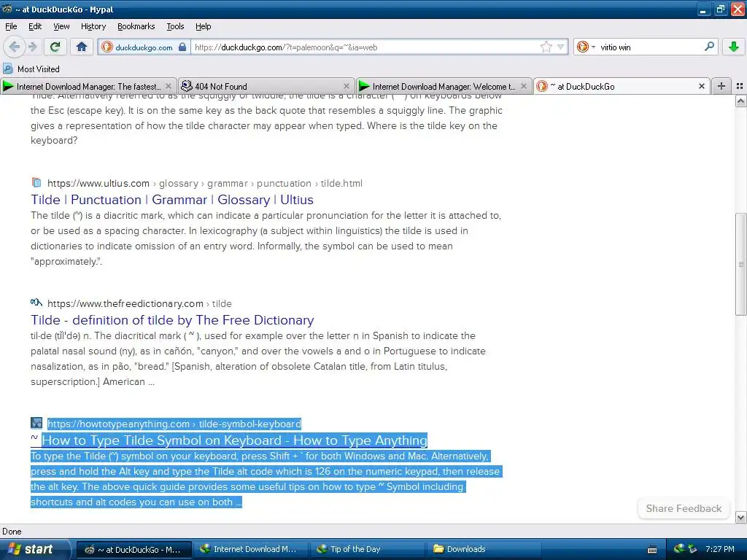Open the History menu
The height and width of the screenshot is (560, 747).
point(93,26)
